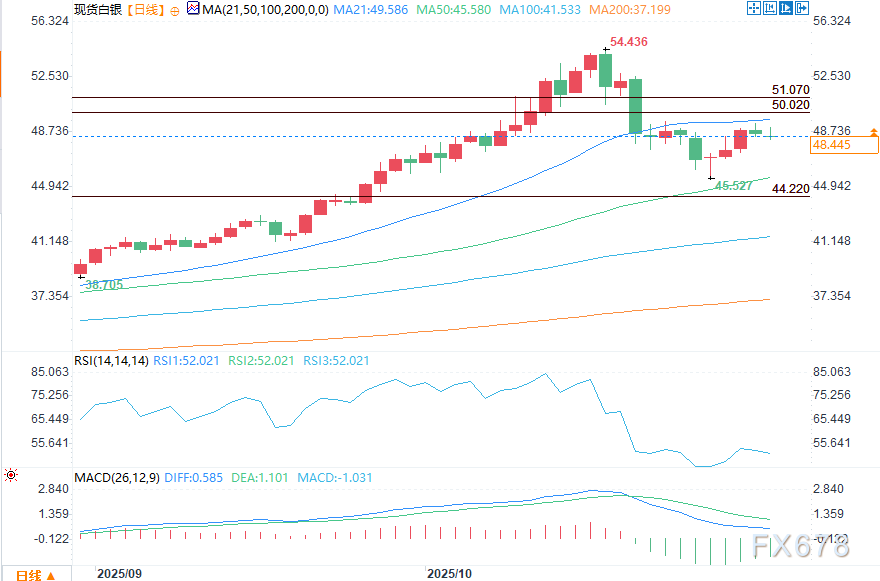Click the 45.527 low price marker
Screen dimensions: 880x581
(734, 186)
